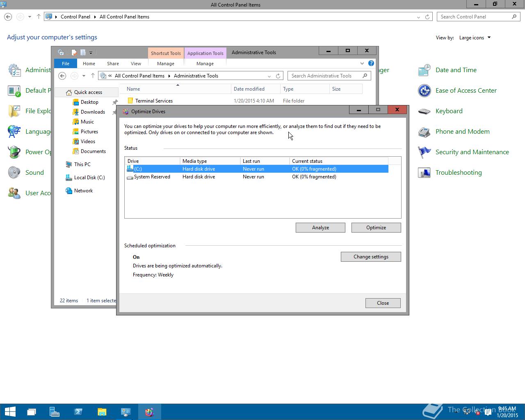Open address bar history dropdown in Administrative Tools
525x420 pixels.
point(269,76)
